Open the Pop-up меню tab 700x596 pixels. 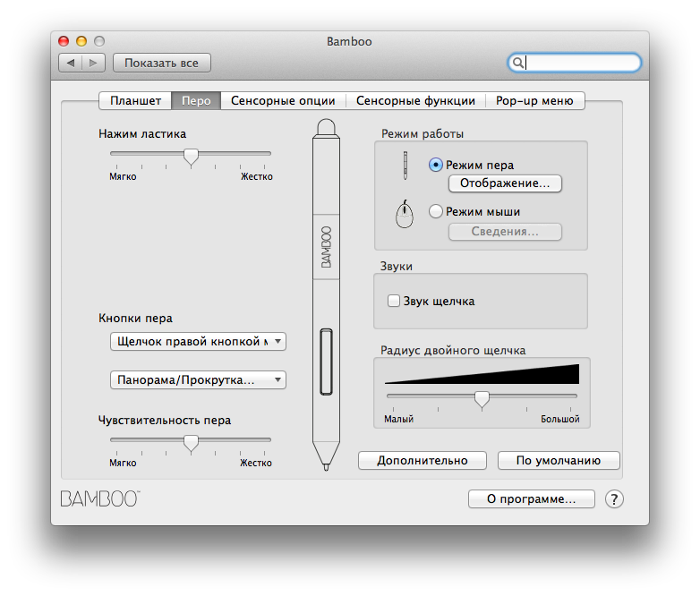[x=534, y=101]
